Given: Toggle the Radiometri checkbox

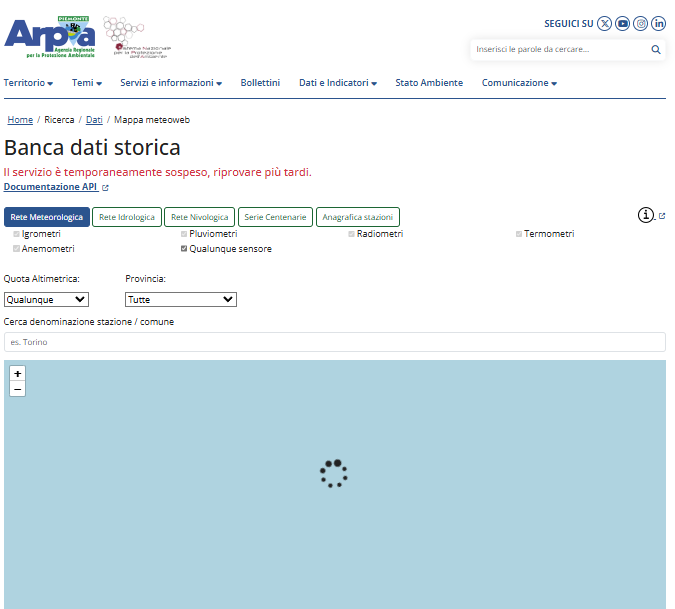Looking at the screenshot, I should click(x=351, y=234).
